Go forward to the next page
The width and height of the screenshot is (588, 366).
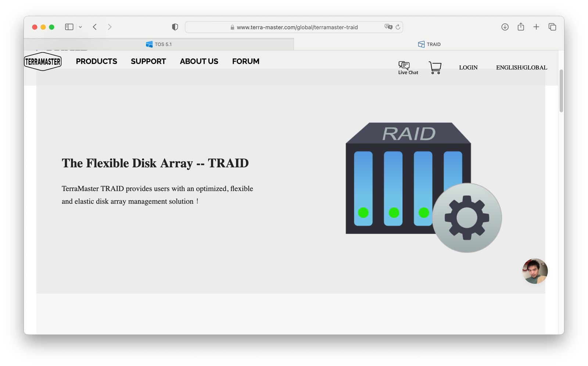[110, 27]
